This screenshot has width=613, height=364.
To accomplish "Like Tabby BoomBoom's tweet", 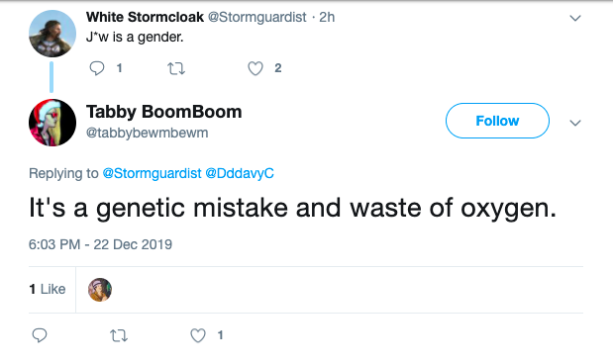I will 198,335.
